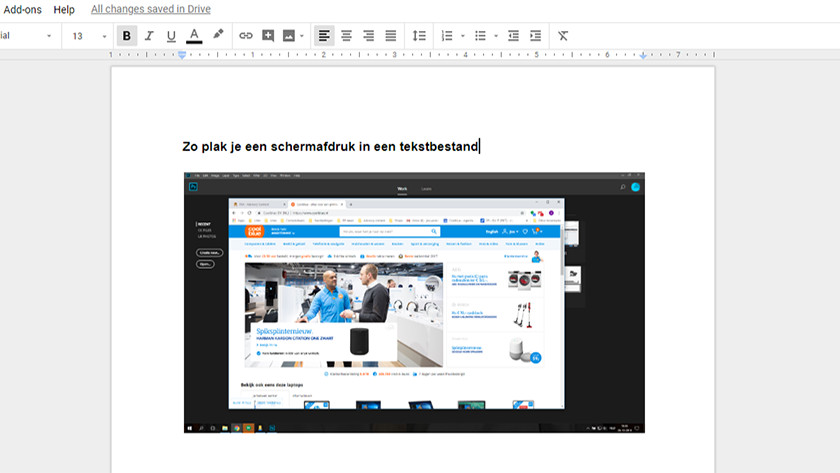Expand the bulleted list options arrow

(496, 36)
